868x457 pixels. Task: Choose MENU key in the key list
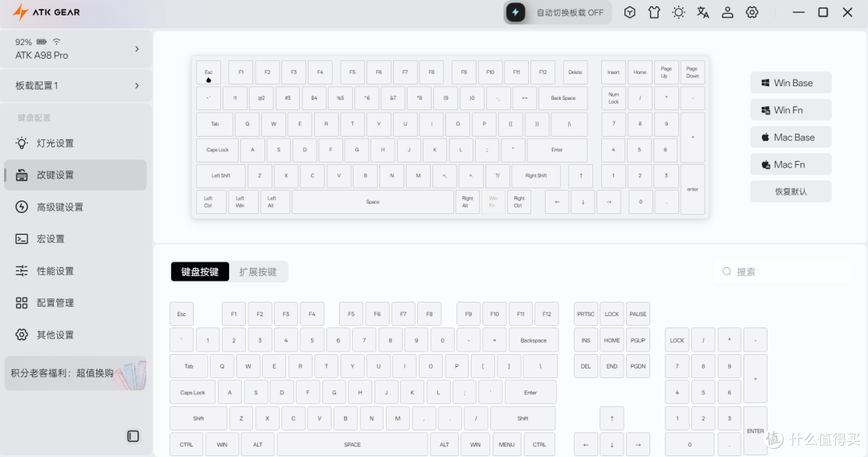coord(506,445)
